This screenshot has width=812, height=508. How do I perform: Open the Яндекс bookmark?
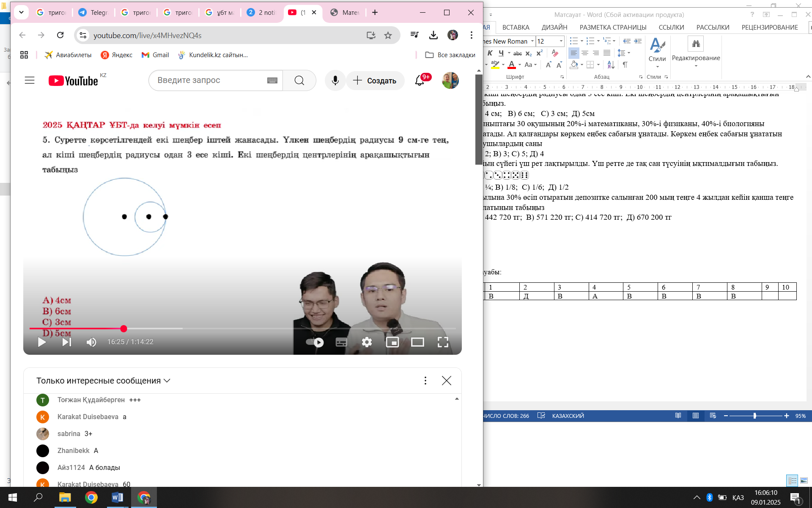[x=117, y=55]
